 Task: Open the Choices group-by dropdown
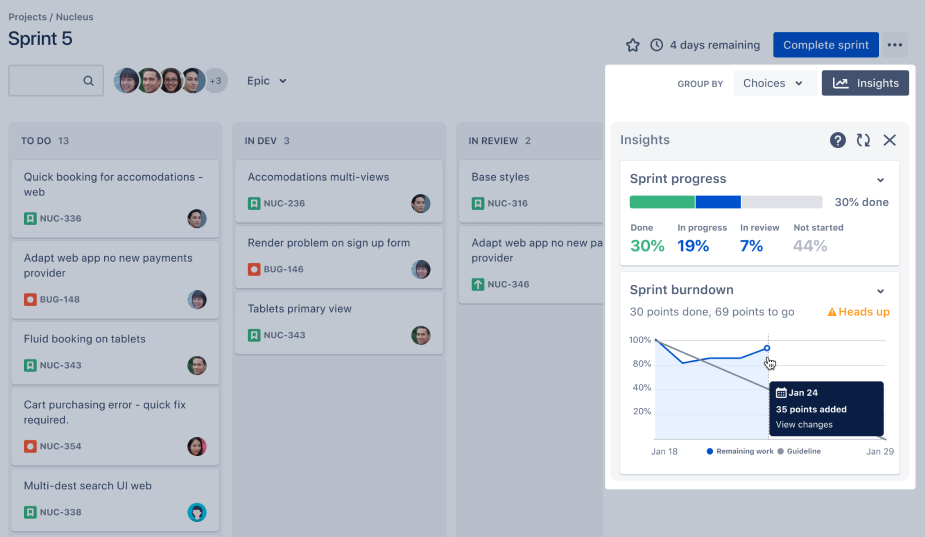(774, 83)
